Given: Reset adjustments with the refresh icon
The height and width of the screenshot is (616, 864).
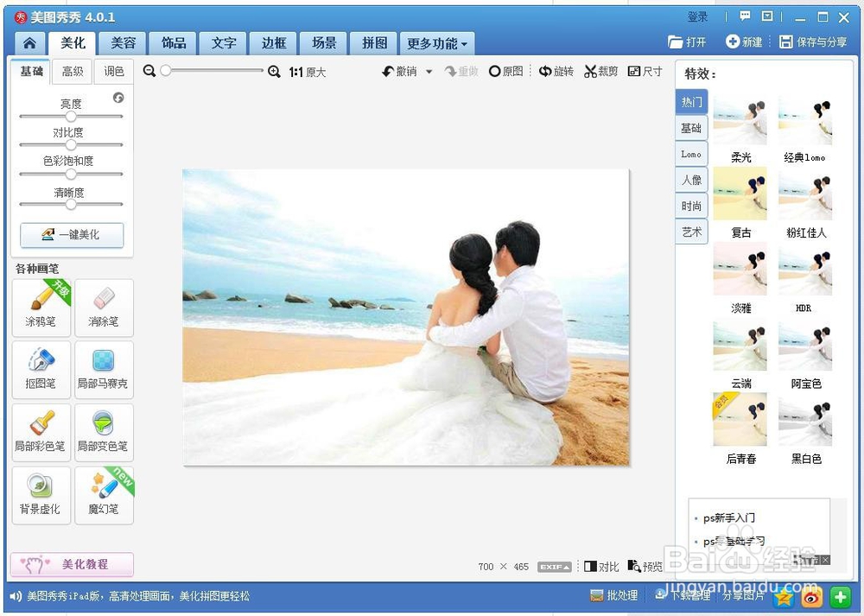Looking at the screenshot, I should click(118, 98).
